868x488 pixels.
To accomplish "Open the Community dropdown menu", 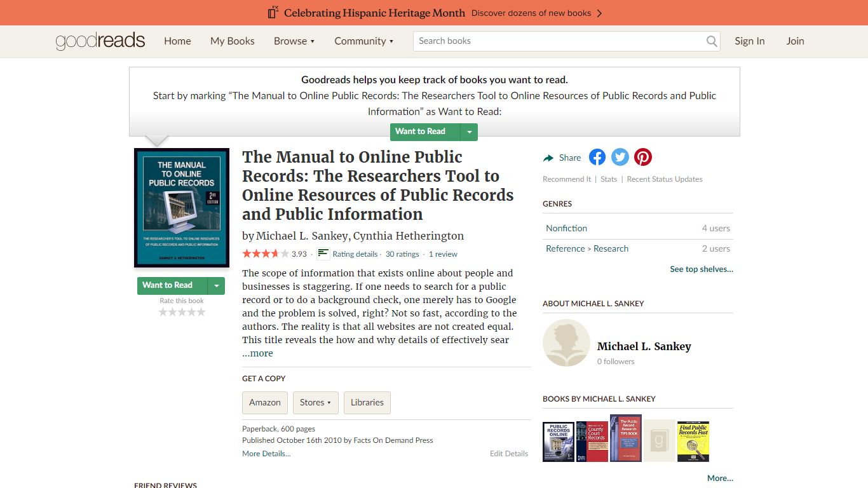I will (x=364, y=41).
